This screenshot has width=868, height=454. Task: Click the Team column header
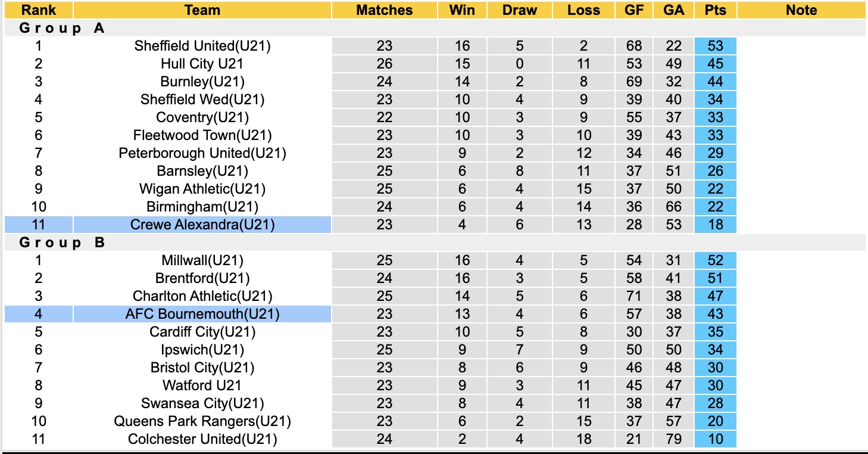[202, 10]
